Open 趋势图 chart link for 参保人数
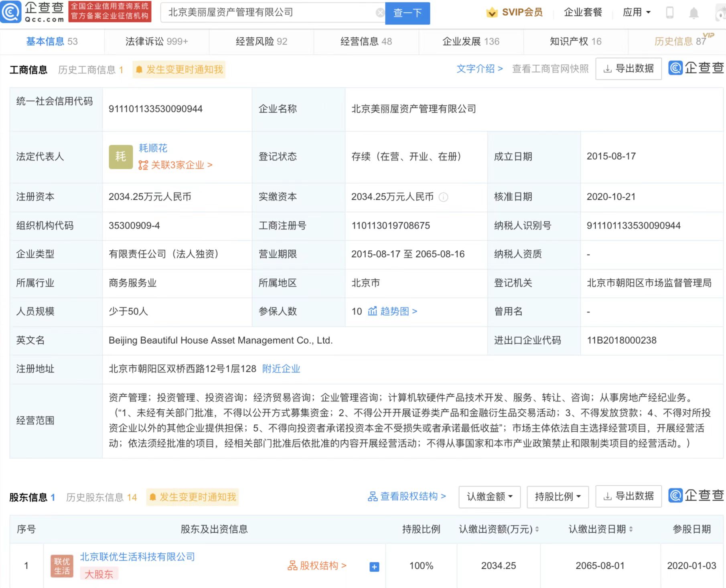 coord(393,311)
